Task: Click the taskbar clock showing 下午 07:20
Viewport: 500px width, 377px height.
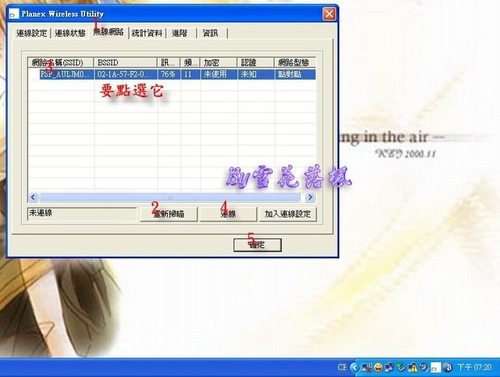Action: (474, 367)
